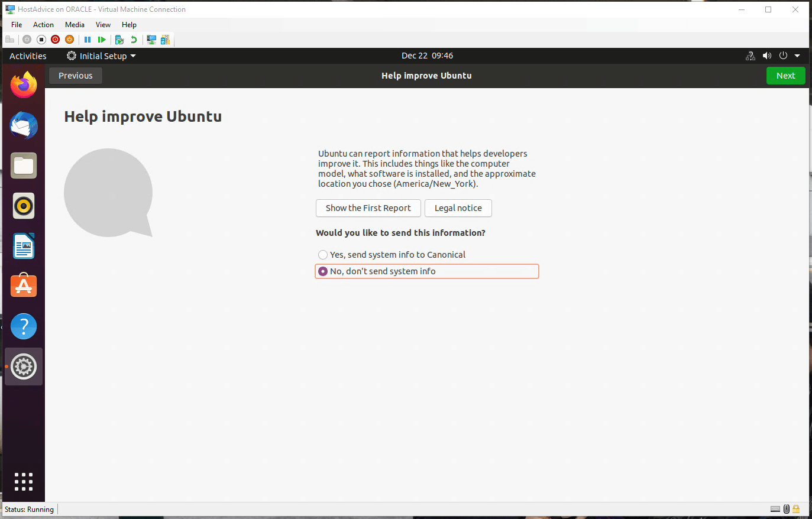Screen dimensions: 812x519
Task: Open the Media menu
Action: click(75, 24)
